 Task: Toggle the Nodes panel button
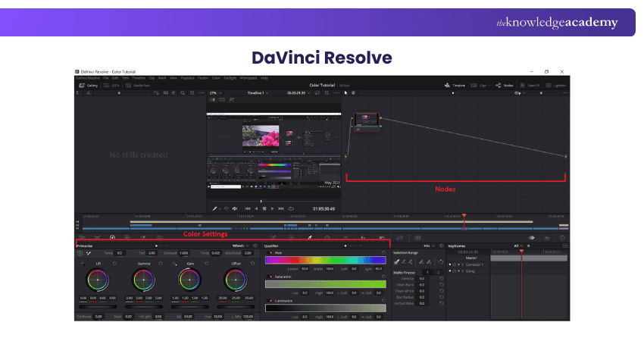click(505, 86)
